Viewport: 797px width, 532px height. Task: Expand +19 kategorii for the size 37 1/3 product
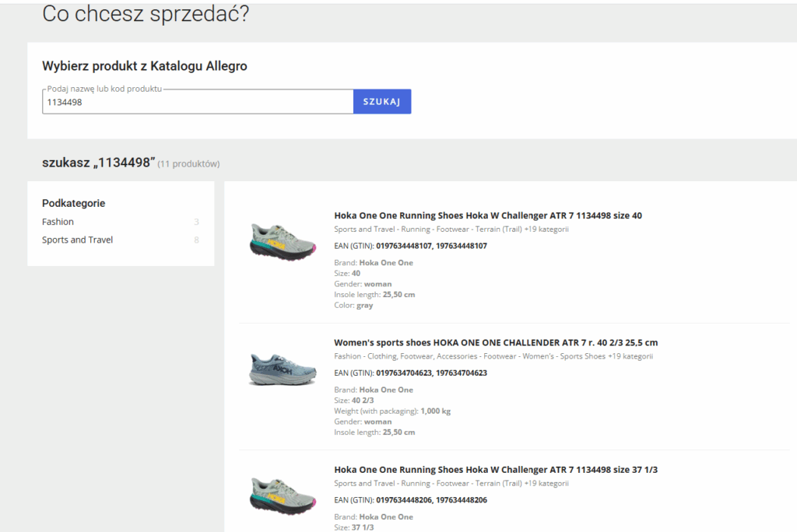546,483
